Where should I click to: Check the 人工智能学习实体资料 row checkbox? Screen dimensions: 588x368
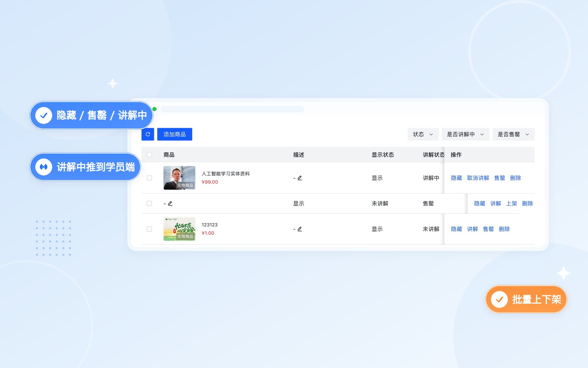point(149,178)
